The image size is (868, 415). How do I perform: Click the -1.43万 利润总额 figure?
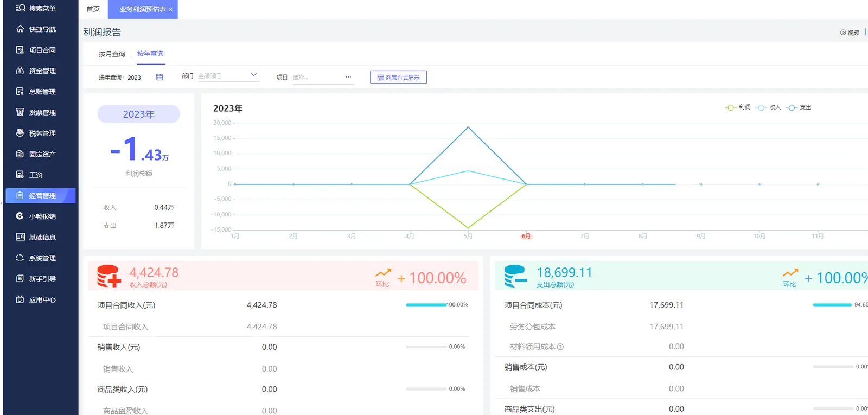139,150
